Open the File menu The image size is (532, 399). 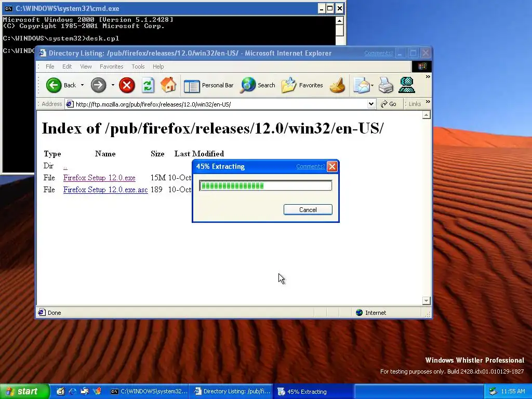50,66
